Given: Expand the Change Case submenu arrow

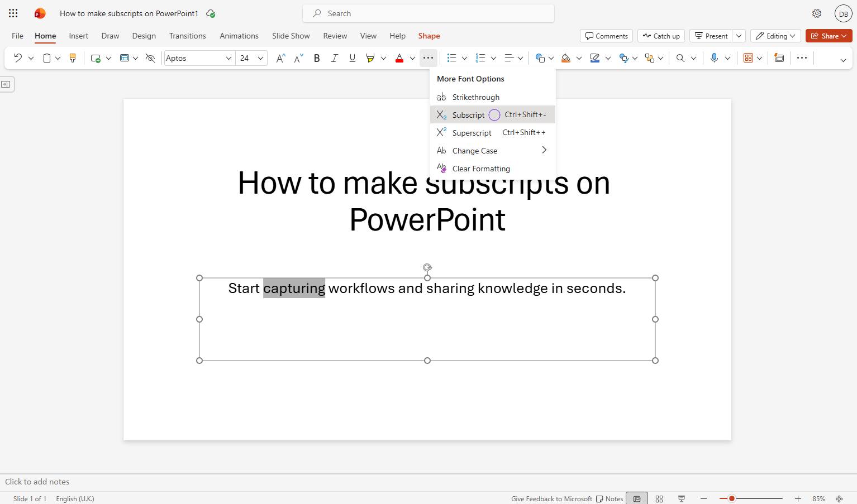Looking at the screenshot, I should pos(544,150).
